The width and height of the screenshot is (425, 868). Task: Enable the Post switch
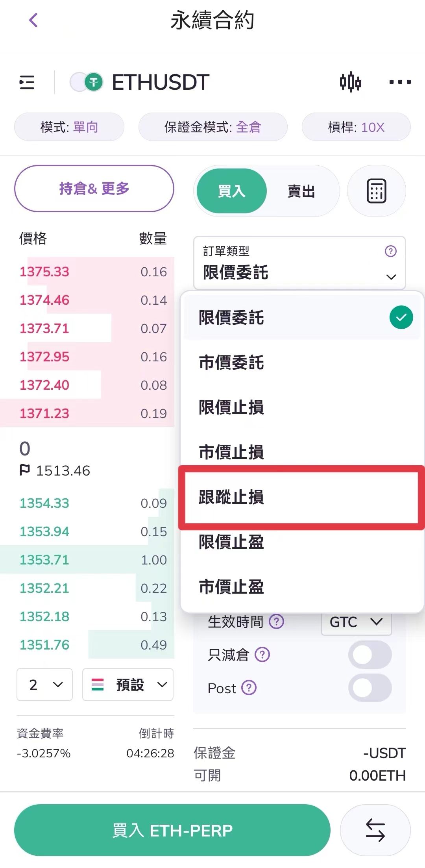pyautogui.click(x=370, y=688)
